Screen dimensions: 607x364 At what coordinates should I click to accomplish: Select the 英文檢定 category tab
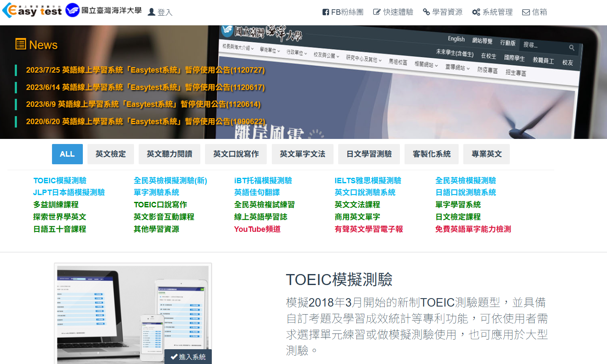[111, 154]
